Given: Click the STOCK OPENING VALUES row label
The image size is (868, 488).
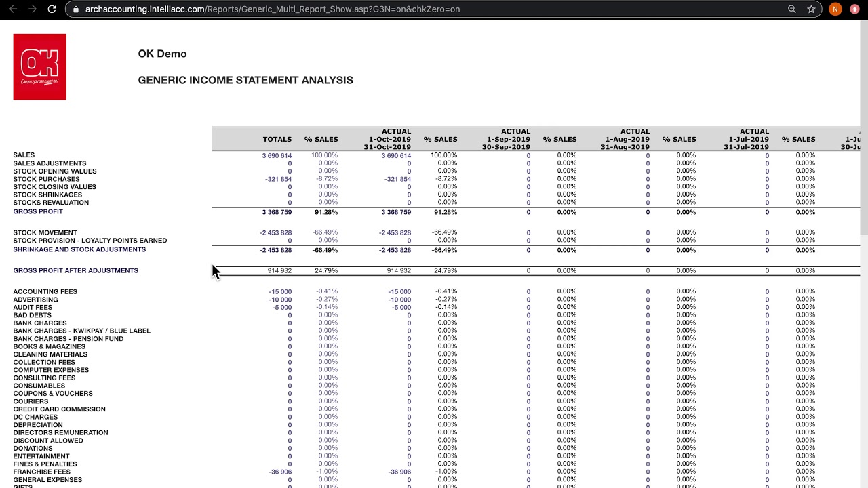Looking at the screenshot, I should (55, 171).
